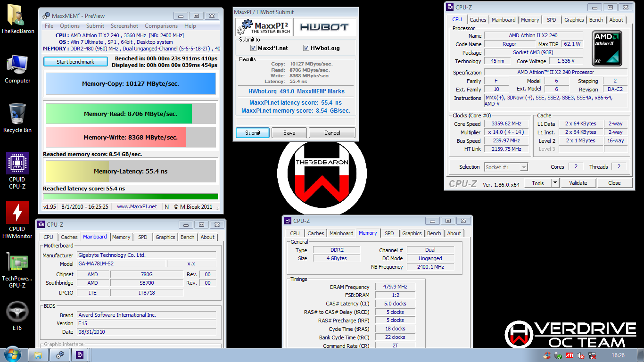Click the Validate button in CPU-Z

(578, 183)
